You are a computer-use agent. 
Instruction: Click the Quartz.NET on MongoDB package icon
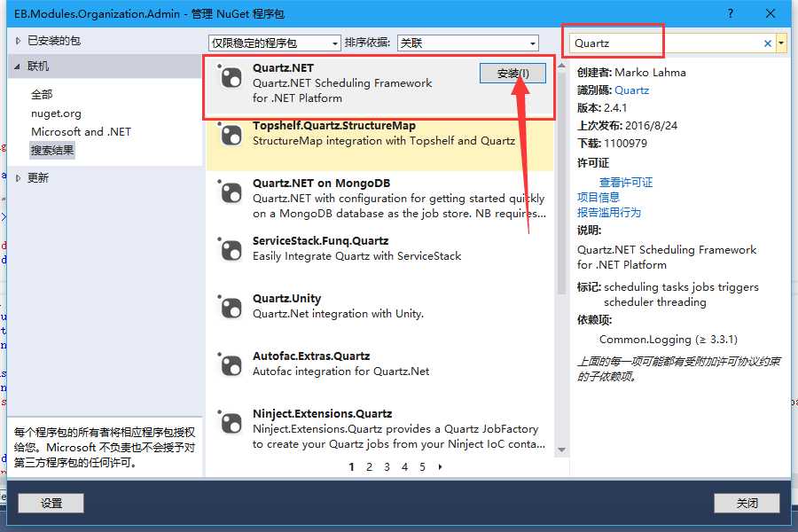(231, 193)
